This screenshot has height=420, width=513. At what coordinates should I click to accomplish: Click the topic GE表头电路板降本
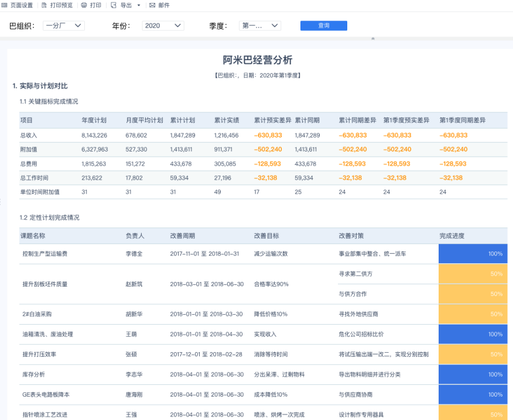(46, 394)
